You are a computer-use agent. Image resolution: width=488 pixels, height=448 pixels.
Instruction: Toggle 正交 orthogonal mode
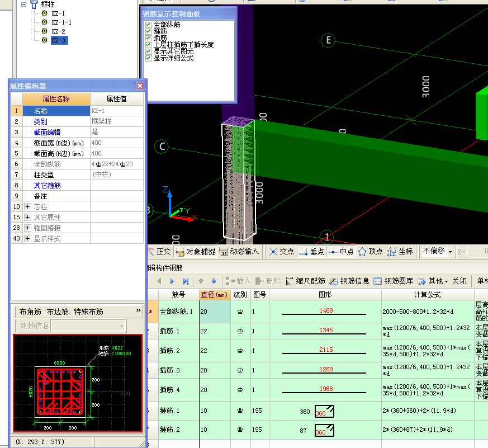[x=160, y=252]
